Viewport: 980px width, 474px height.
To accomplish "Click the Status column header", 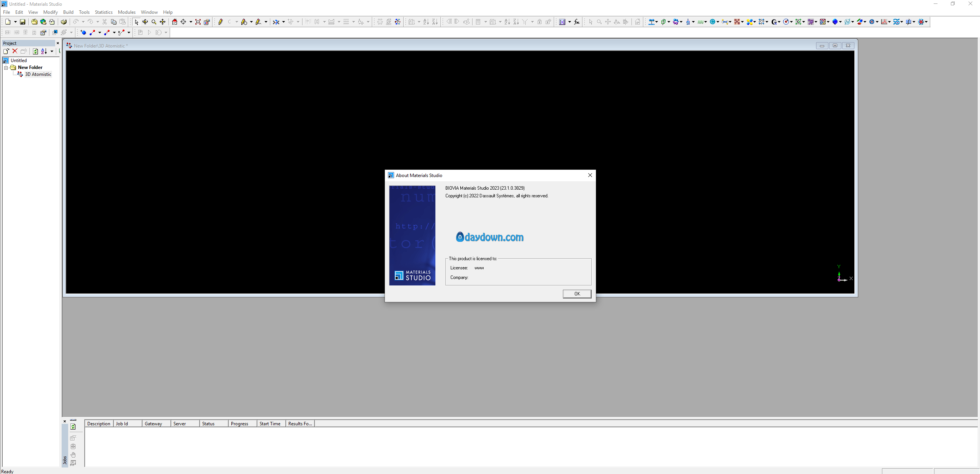I will pyautogui.click(x=214, y=423).
